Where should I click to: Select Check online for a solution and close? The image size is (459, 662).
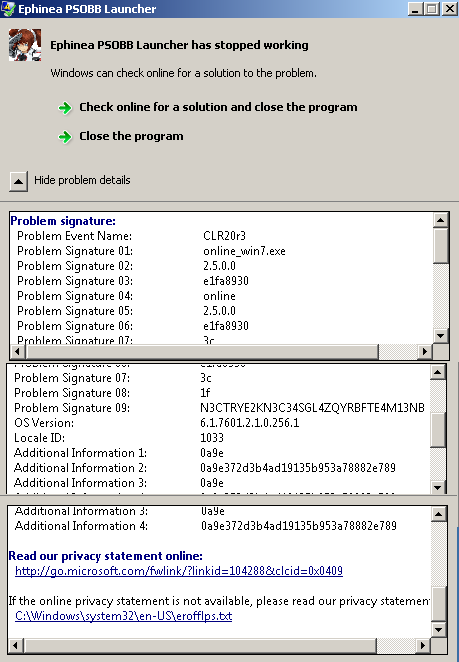click(218, 107)
